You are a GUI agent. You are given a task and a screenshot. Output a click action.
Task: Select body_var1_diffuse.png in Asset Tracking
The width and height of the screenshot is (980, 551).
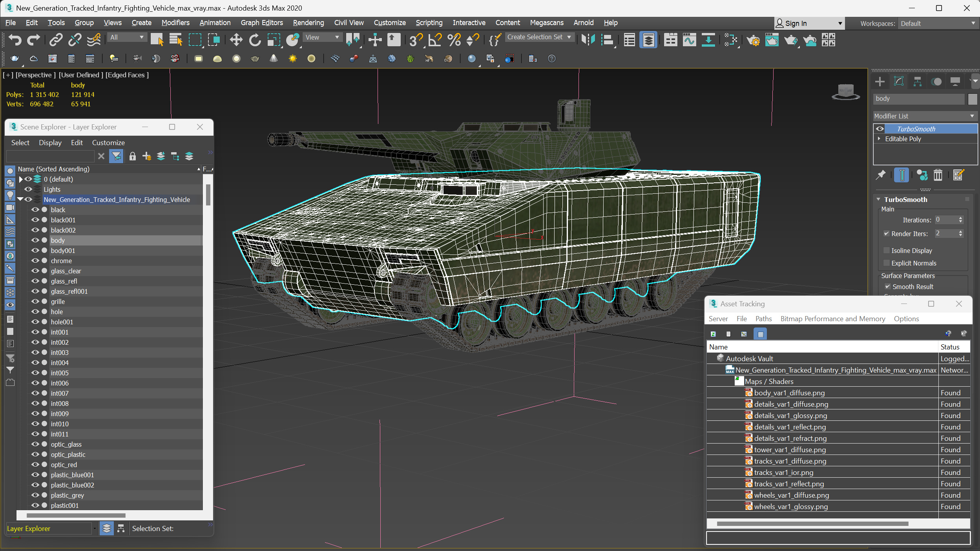[789, 393]
